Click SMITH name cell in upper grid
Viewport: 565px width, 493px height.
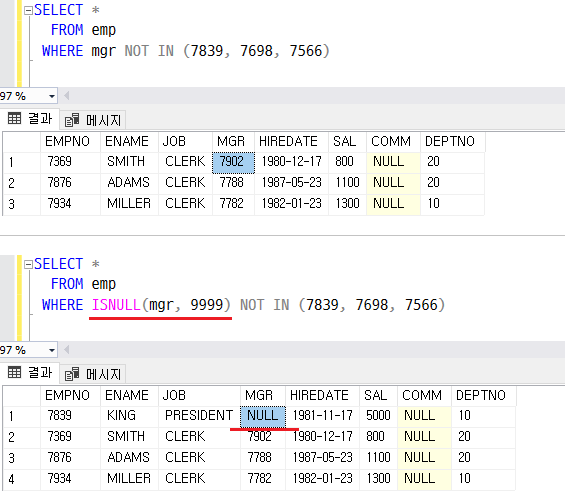129,163
